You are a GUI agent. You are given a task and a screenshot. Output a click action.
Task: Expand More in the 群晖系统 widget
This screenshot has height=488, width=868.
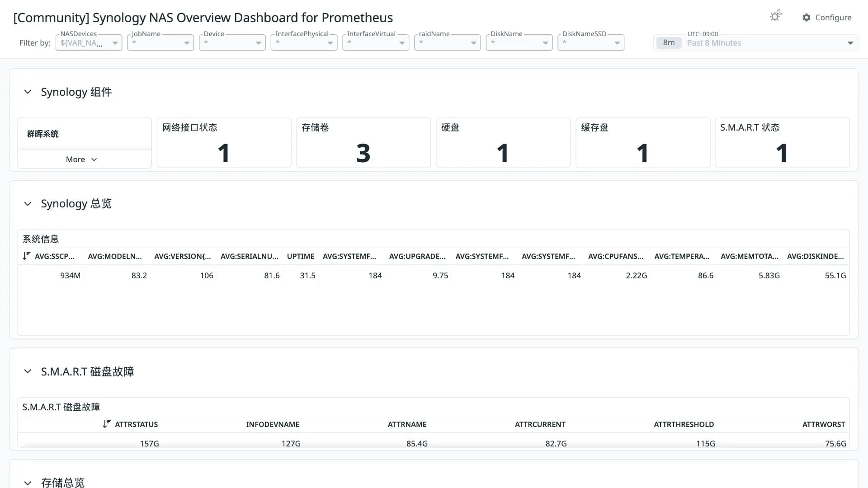coord(81,159)
